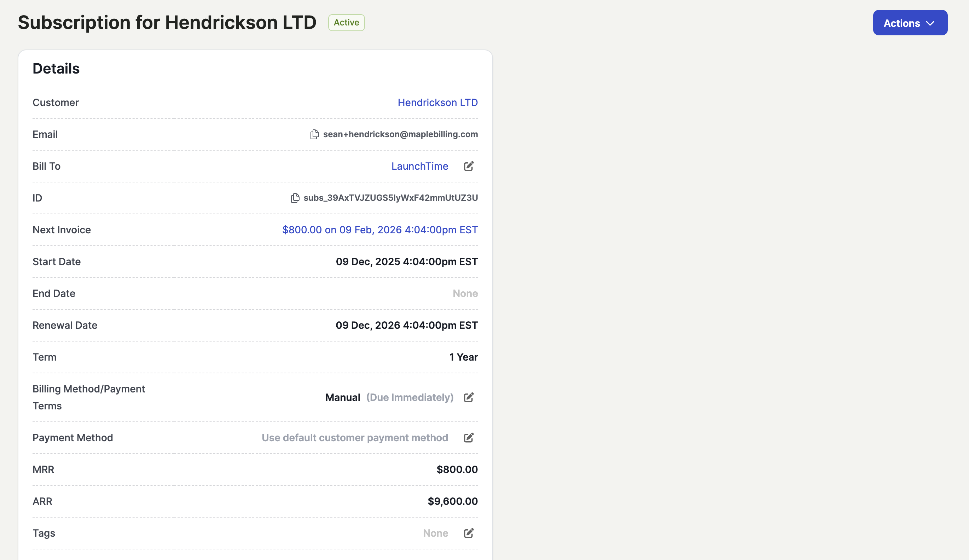Click 'Use default customer payment method' text
Image resolution: width=969 pixels, height=560 pixels.
tap(354, 437)
